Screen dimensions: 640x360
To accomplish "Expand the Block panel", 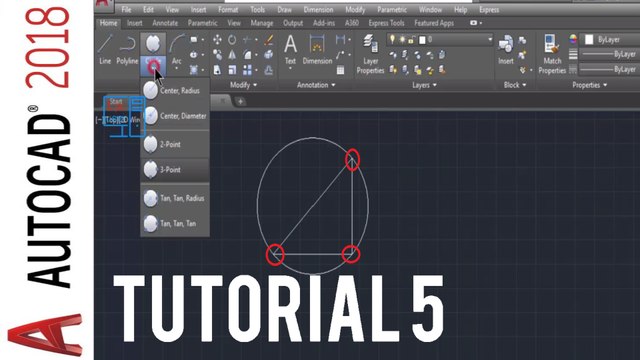I will [x=515, y=85].
